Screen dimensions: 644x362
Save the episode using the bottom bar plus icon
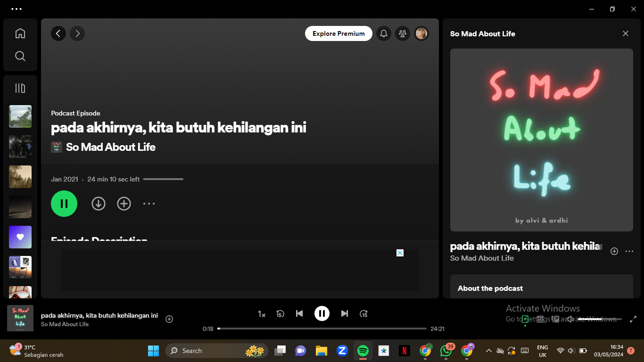click(169, 319)
